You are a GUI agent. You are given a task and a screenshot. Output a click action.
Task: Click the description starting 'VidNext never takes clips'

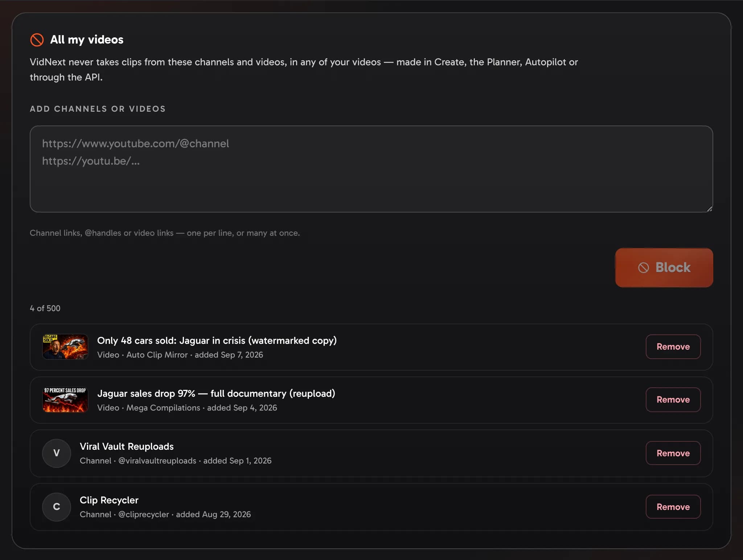(304, 70)
